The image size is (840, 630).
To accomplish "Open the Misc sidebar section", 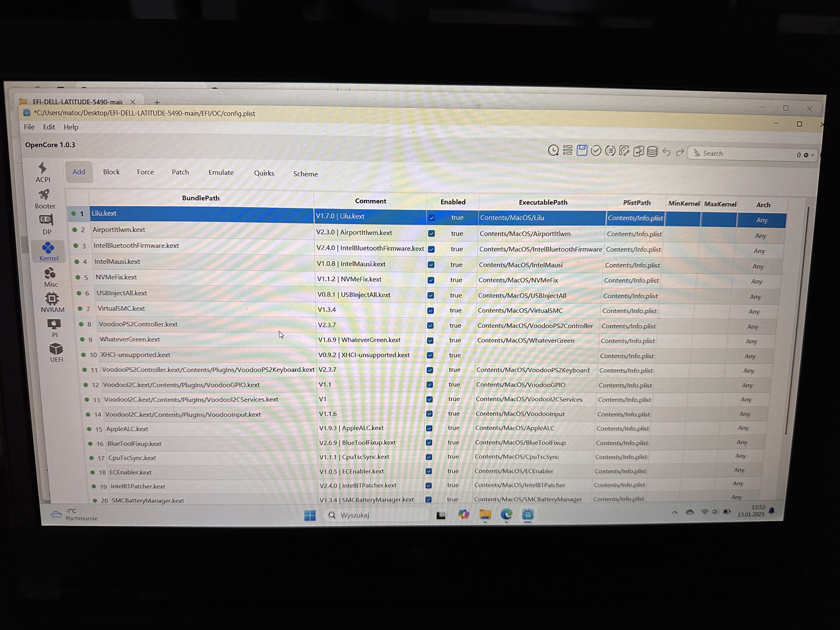I will (50, 277).
